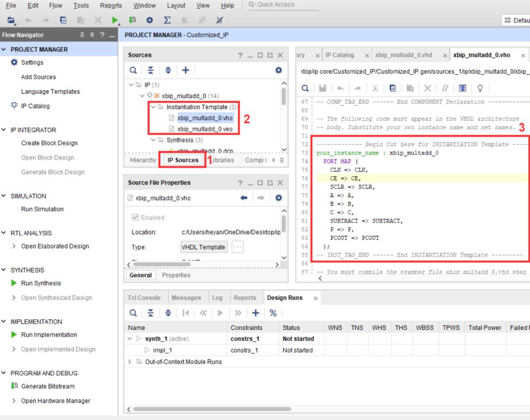530x420 pixels.
Task: Search in the Sources panel
Action: pyautogui.click(x=133, y=70)
